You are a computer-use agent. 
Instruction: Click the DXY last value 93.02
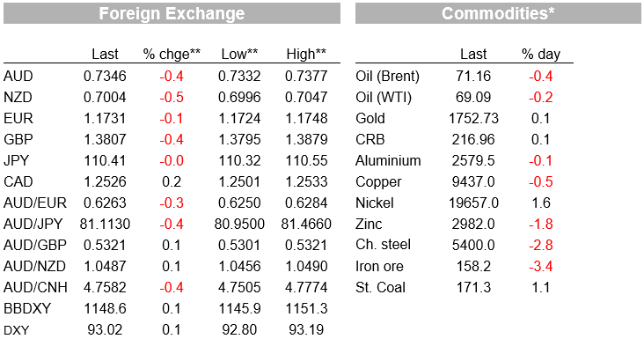[x=105, y=329]
